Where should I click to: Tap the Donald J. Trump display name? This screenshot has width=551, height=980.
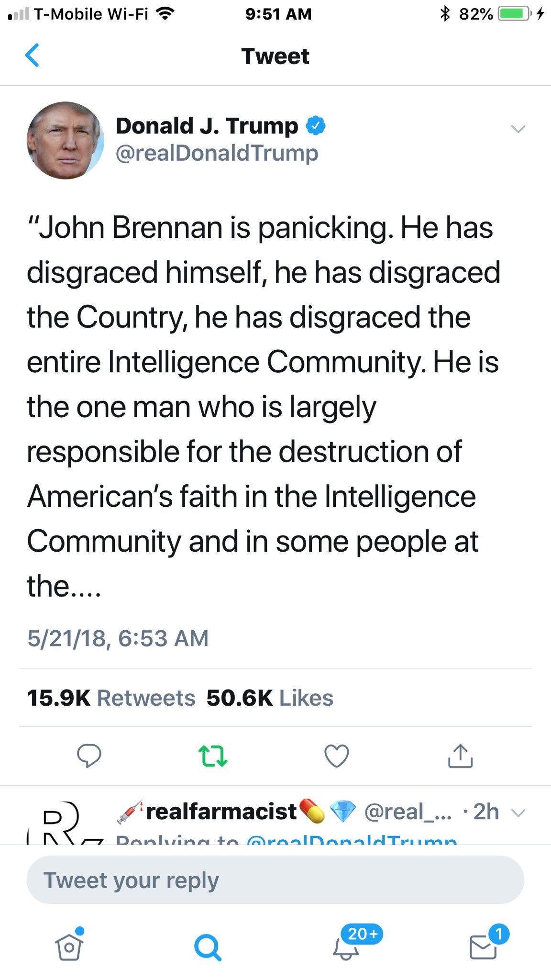pos(207,126)
